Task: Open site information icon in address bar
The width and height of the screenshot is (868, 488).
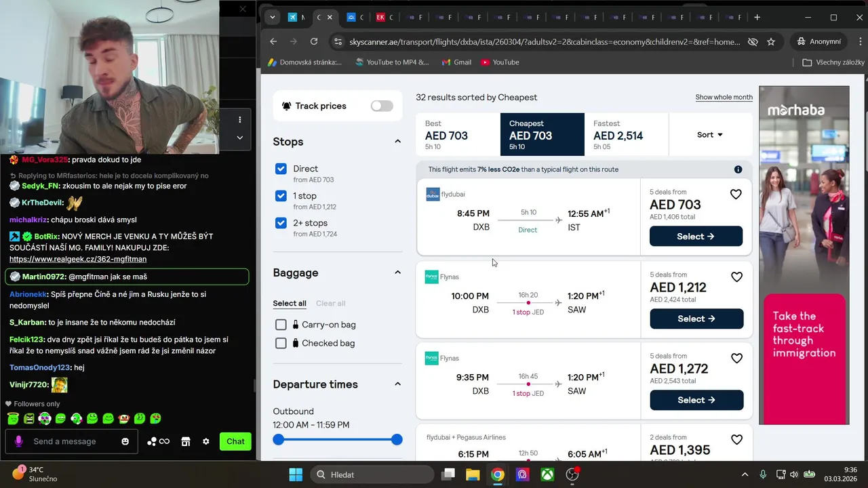Action: point(338,41)
